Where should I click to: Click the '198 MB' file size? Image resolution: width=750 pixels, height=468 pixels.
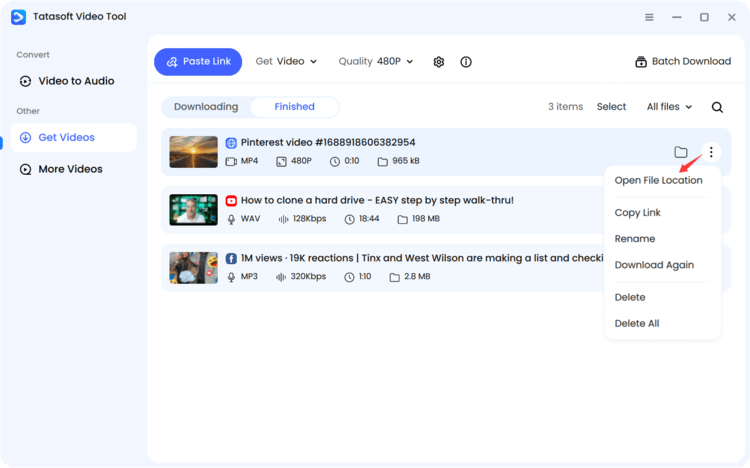426,219
